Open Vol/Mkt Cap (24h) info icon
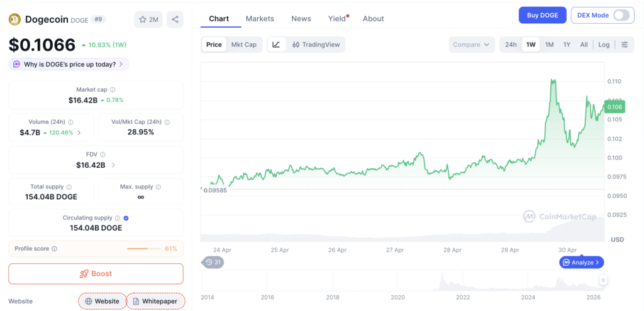The width and height of the screenshot is (644, 311). click(x=167, y=123)
